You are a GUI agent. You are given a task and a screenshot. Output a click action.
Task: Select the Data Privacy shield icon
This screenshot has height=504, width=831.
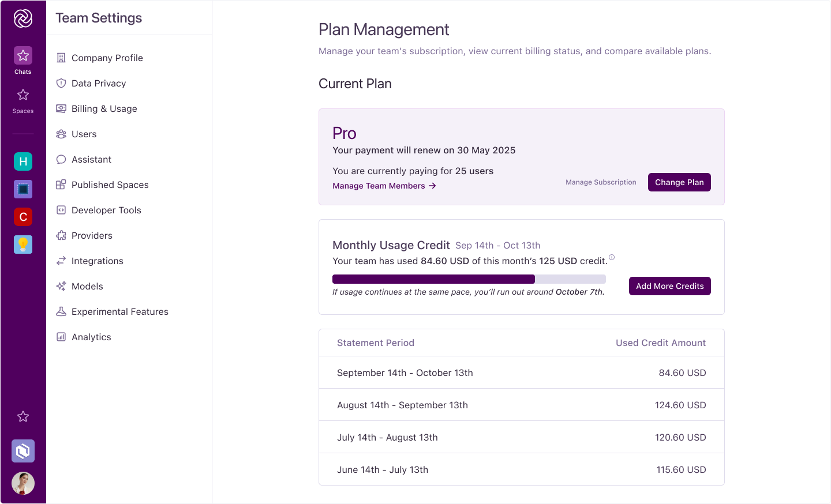point(61,83)
